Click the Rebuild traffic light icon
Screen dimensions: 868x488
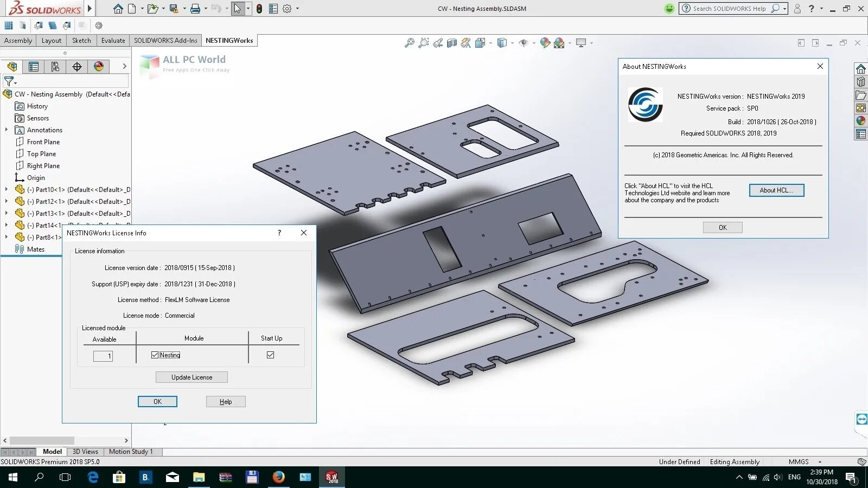tap(259, 9)
